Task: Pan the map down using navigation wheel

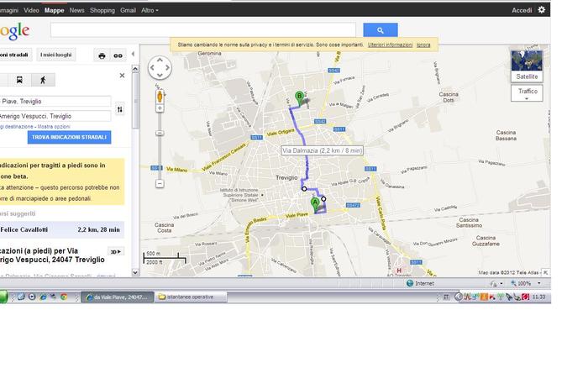Action: tap(160, 75)
